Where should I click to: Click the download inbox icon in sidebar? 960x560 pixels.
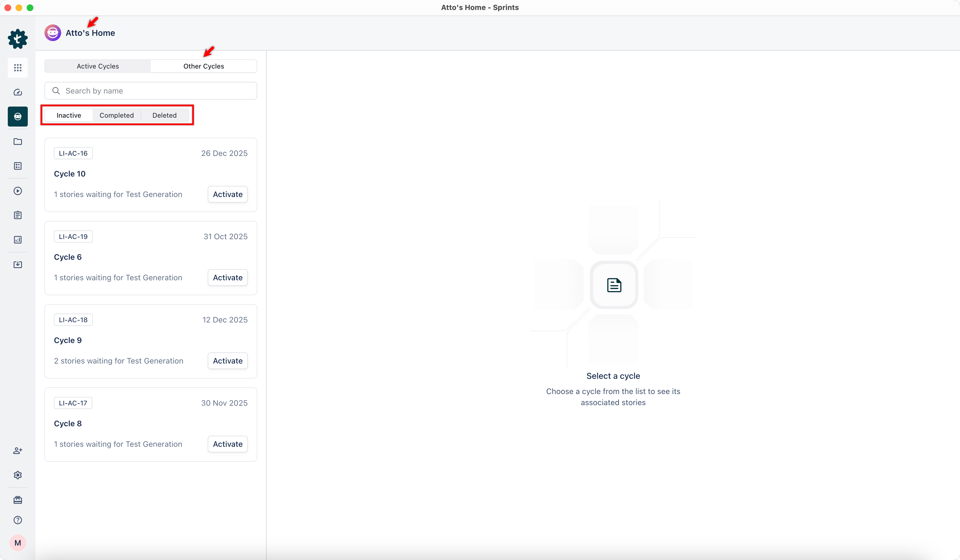(x=17, y=264)
